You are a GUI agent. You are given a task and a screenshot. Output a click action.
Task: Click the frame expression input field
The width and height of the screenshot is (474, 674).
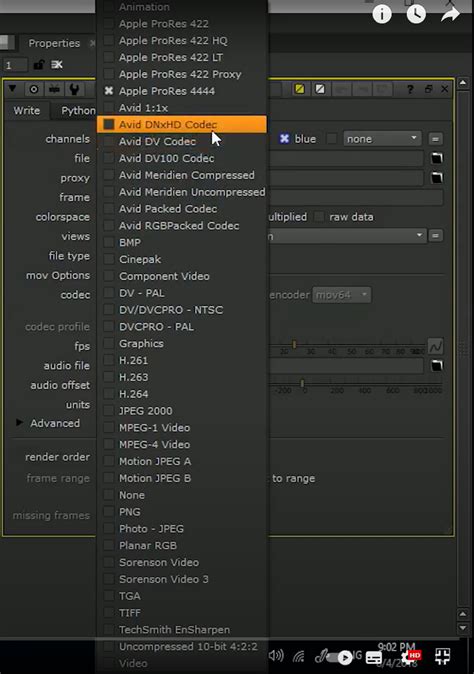point(356,197)
